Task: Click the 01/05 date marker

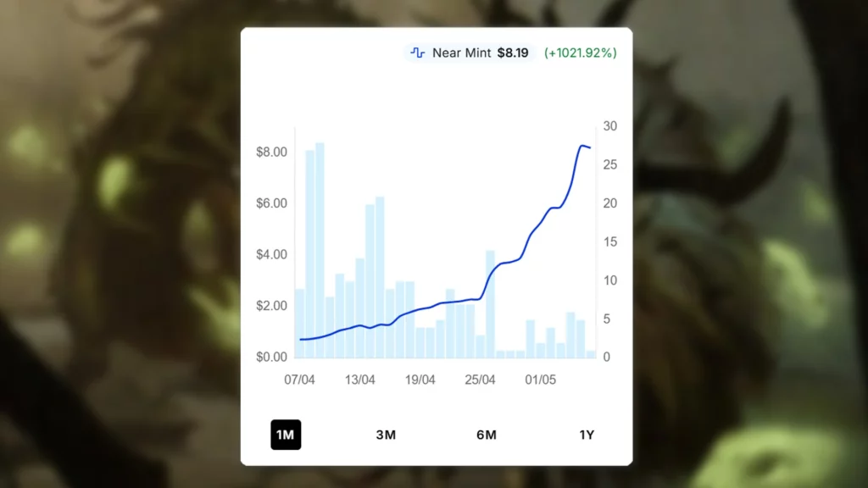Action: (x=540, y=380)
